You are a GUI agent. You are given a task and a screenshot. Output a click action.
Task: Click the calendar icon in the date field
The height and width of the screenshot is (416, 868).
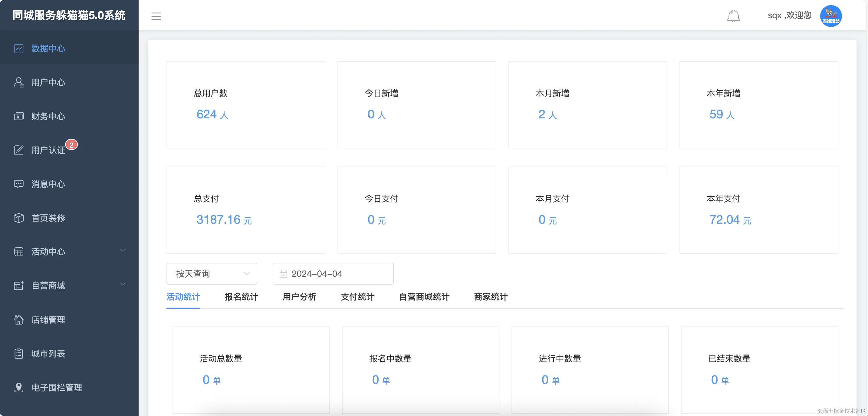(283, 274)
